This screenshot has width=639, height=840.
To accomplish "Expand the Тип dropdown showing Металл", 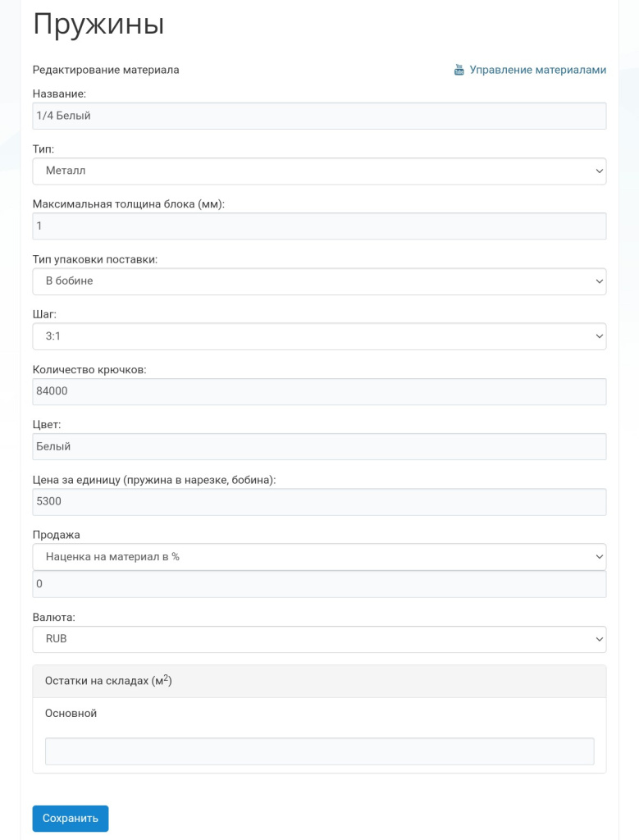I will [x=319, y=171].
